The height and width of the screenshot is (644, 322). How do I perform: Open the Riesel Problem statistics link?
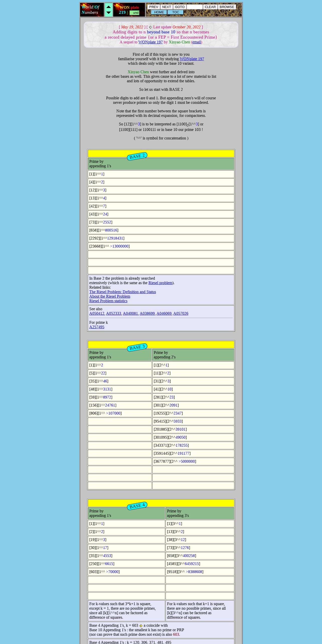108,301
